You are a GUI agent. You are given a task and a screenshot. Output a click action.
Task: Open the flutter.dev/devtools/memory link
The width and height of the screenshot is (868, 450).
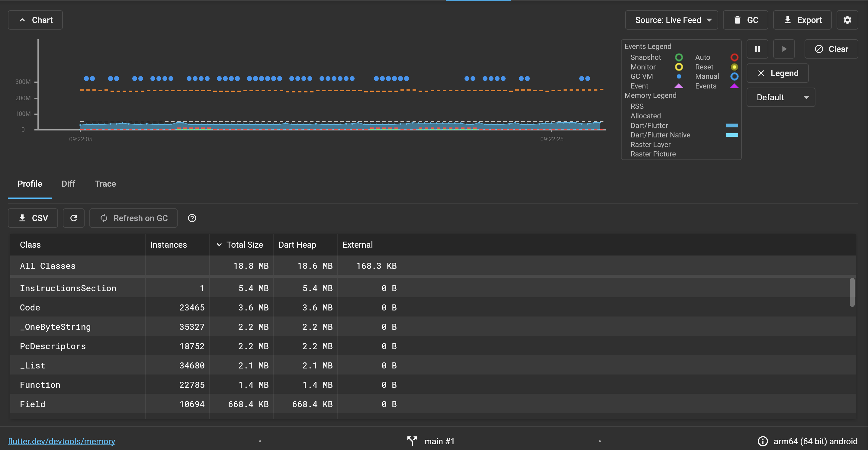62,441
